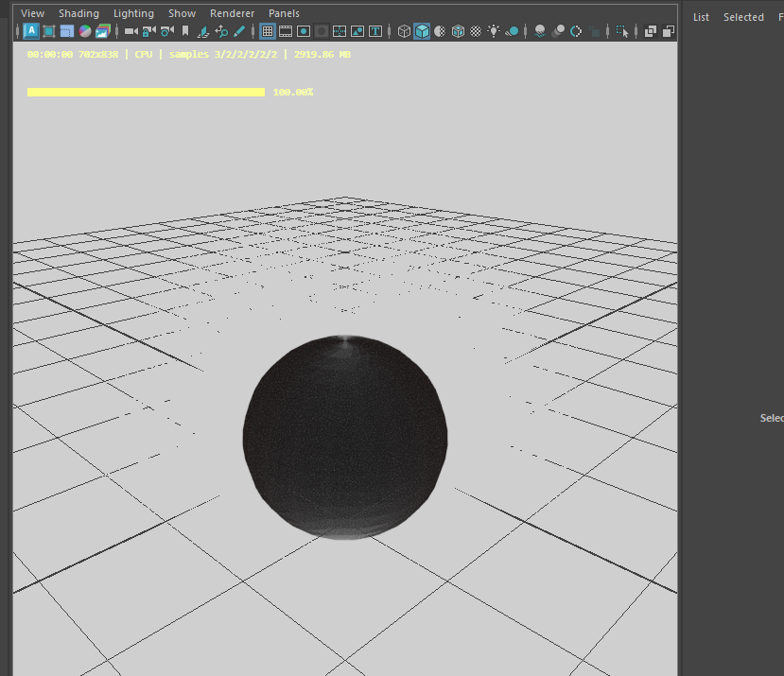
Task: Click the Use All Lights lightbulb icon
Action: click(x=494, y=31)
